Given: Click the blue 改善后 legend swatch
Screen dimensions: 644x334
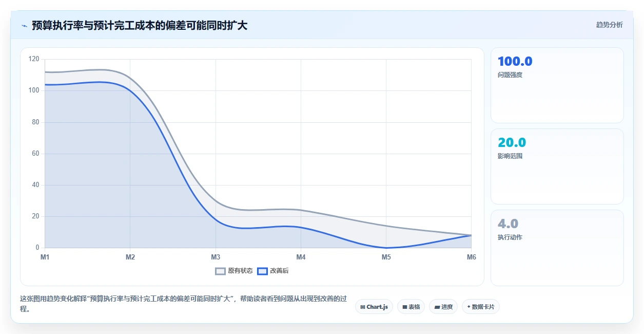Looking at the screenshot, I should coord(263,271).
